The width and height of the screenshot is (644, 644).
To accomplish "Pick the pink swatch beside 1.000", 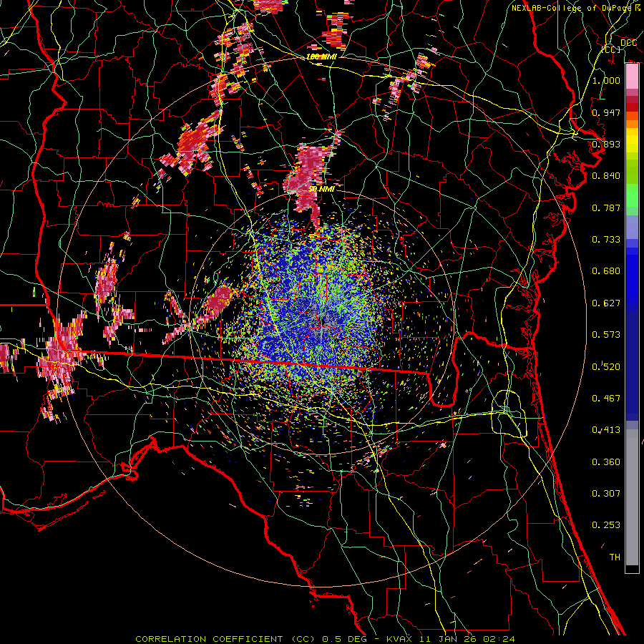I will click(632, 77).
